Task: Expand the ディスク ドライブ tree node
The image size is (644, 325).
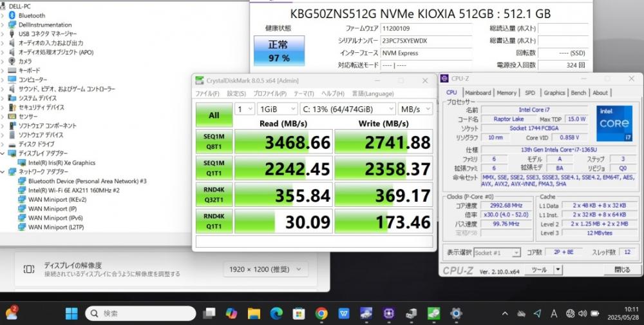Action: pos(3,144)
